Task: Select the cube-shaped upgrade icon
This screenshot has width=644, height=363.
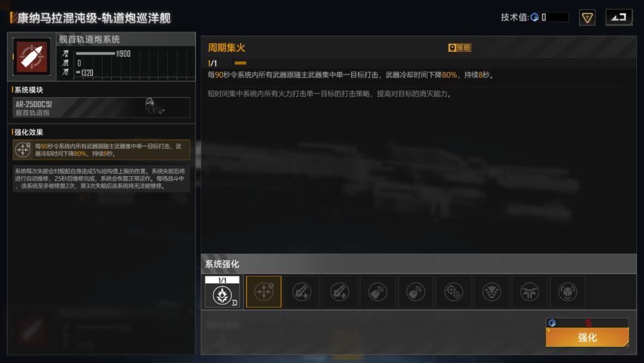Action: pos(567,292)
